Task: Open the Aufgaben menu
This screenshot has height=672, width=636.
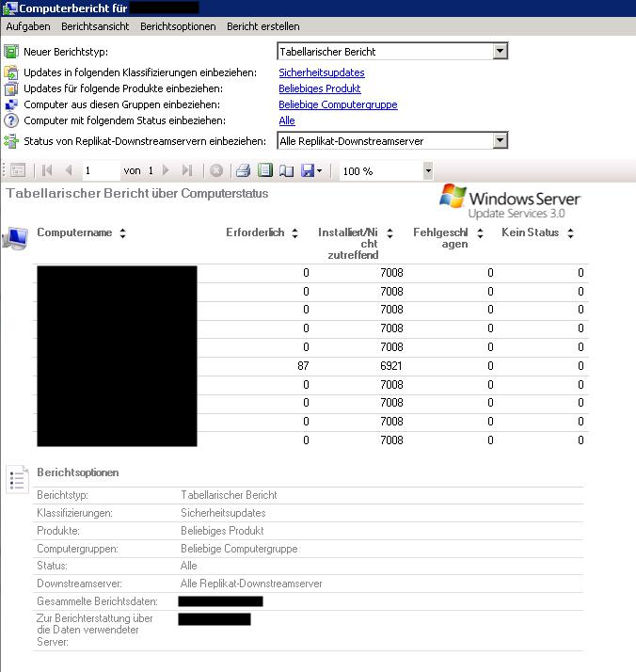Action: pyautogui.click(x=28, y=26)
